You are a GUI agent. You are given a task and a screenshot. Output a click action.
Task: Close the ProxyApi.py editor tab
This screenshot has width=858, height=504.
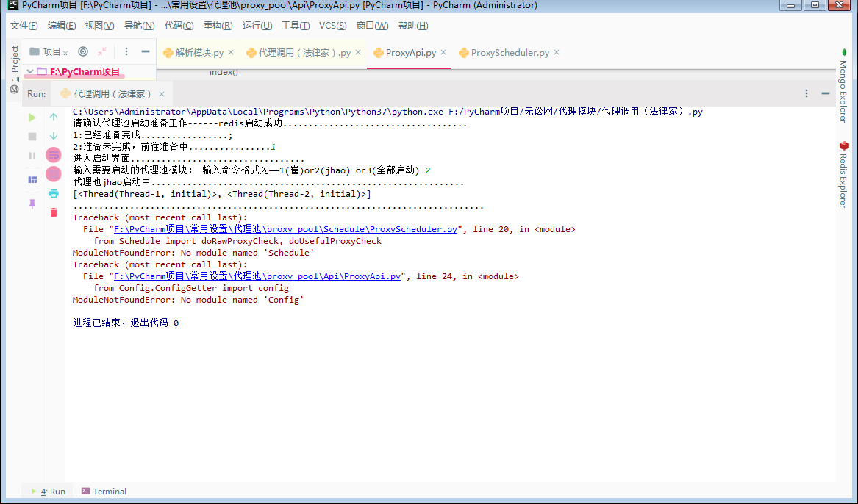443,52
